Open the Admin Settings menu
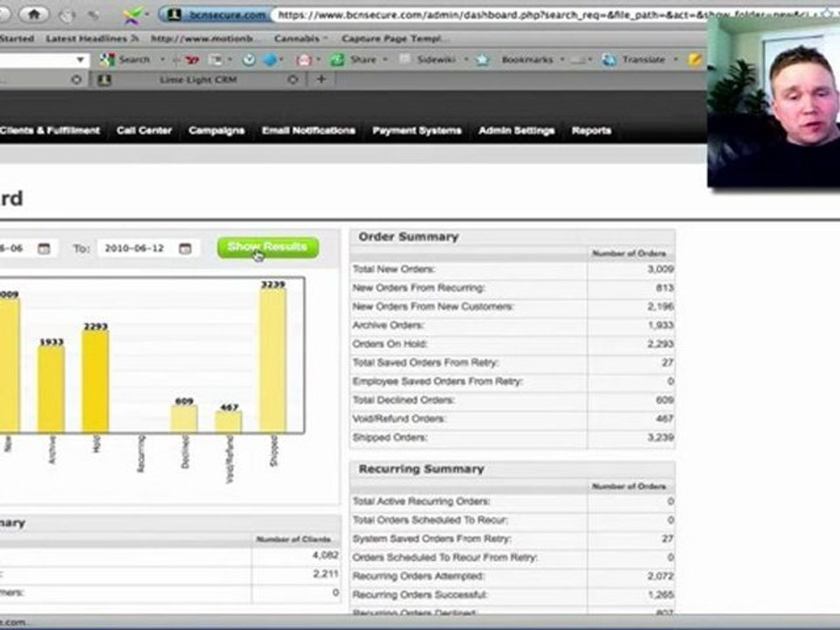This screenshot has width=840, height=630. pyautogui.click(x=516, y=130)
